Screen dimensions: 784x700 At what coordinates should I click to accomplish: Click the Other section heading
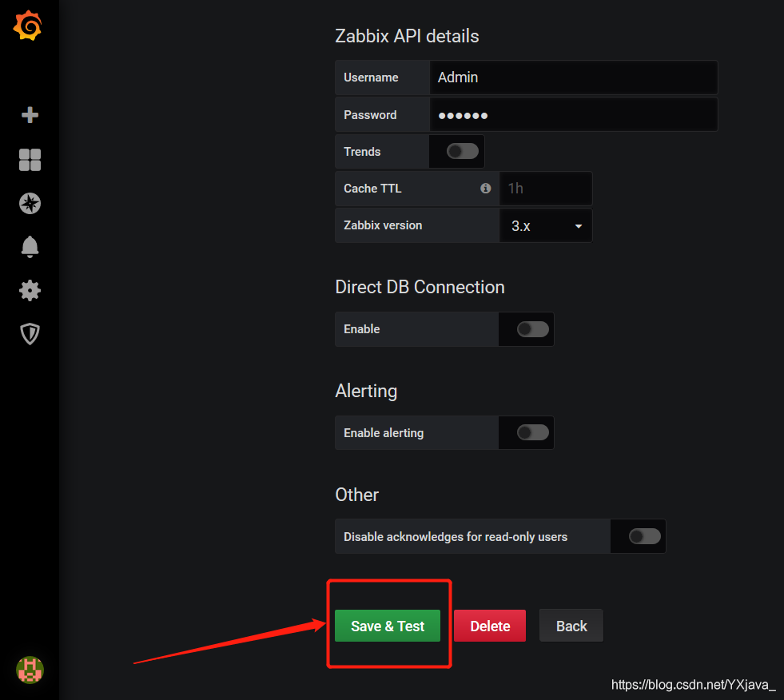tap(357, 495)
